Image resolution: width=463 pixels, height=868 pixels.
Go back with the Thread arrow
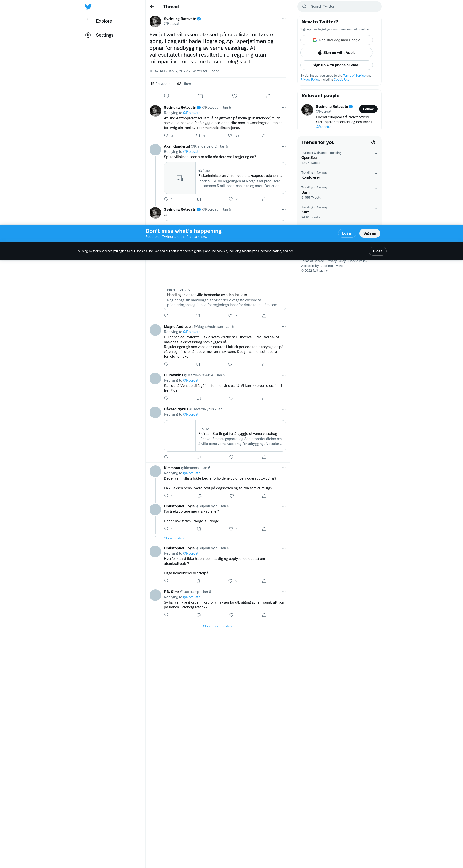pyautogui.click(x=152, y=7)
